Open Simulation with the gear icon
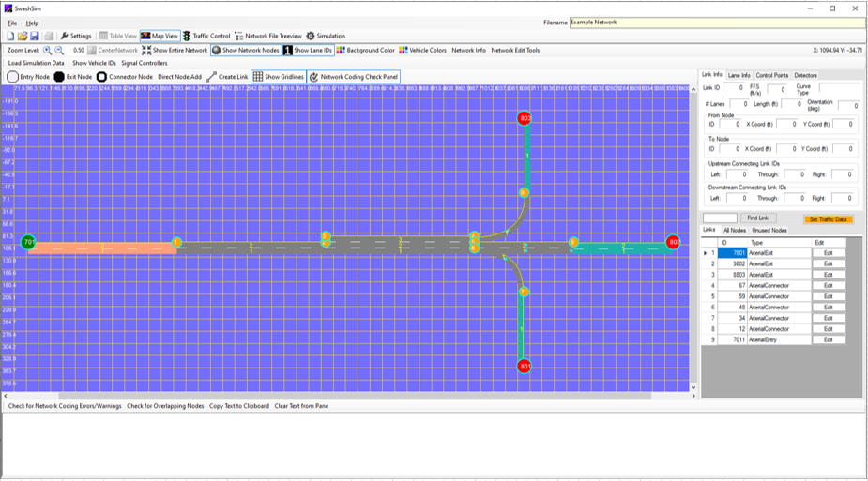 pos(326,36)
